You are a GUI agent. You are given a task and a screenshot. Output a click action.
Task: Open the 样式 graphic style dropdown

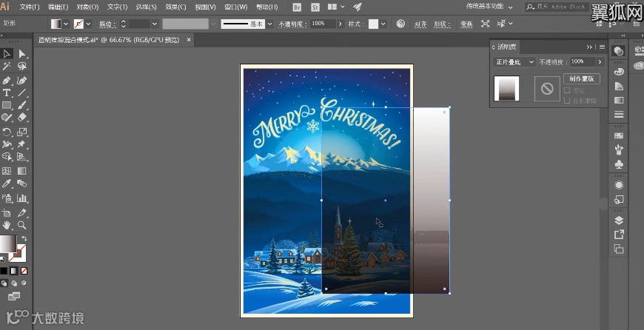pos(383,24)
